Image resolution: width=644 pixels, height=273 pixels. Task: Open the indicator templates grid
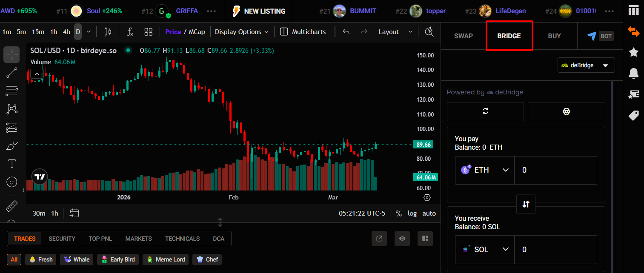coord(148,31)
